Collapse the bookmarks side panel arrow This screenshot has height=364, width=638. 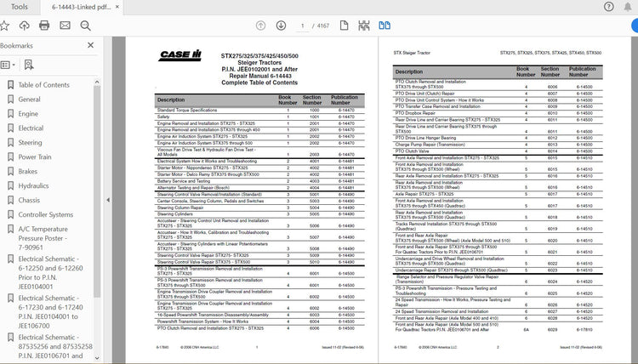[x=108, y=200]
